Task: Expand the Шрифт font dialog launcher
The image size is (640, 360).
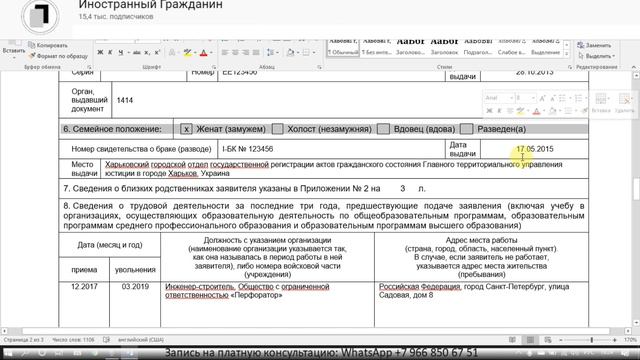Action: tap(214, 67)
